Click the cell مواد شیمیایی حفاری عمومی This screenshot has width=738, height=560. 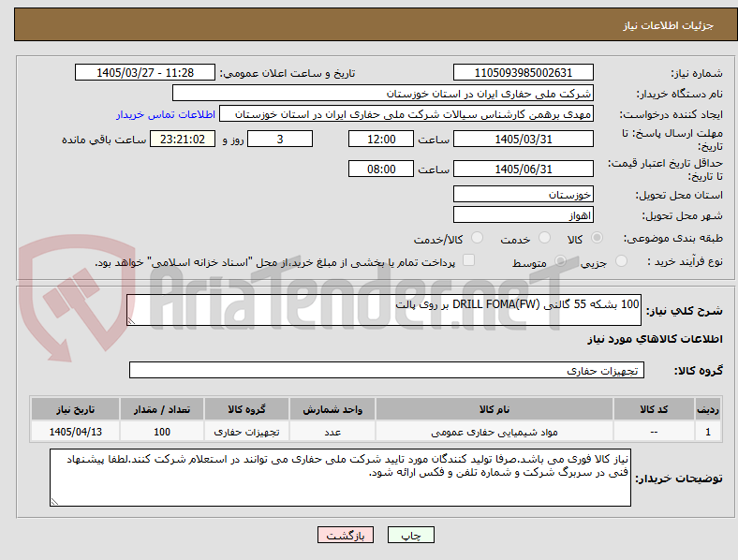point(494,432)
